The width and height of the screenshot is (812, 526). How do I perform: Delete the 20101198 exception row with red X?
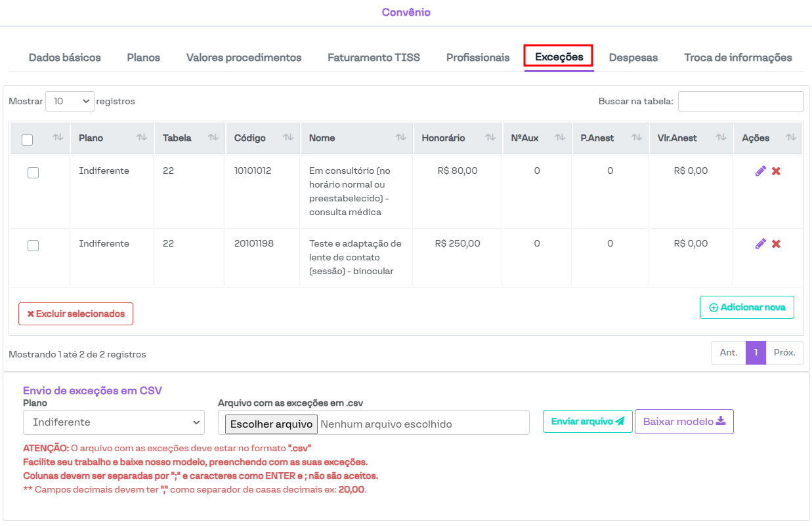(776, 244)
